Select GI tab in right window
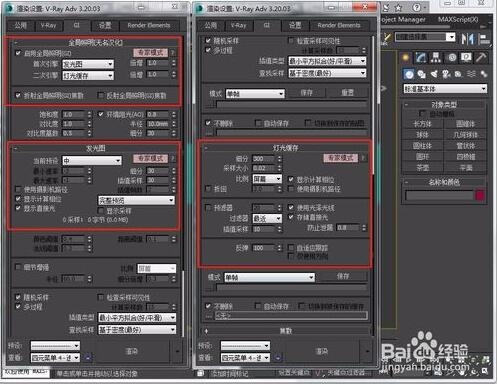Screen dimensions: 498x384 [267, 25]
